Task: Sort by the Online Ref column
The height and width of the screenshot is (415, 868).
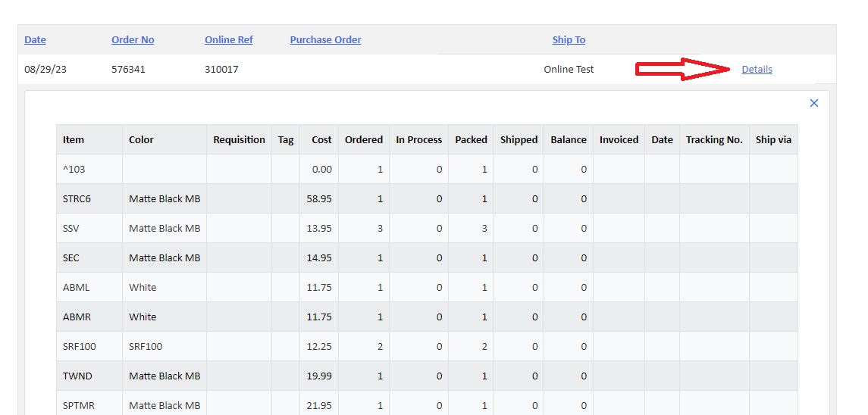Action: coord(228,40)
